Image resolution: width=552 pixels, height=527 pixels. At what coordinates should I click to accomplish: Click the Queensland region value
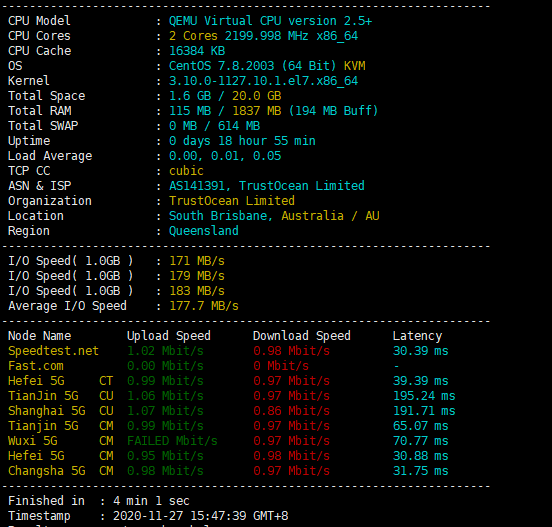[203, 231]
